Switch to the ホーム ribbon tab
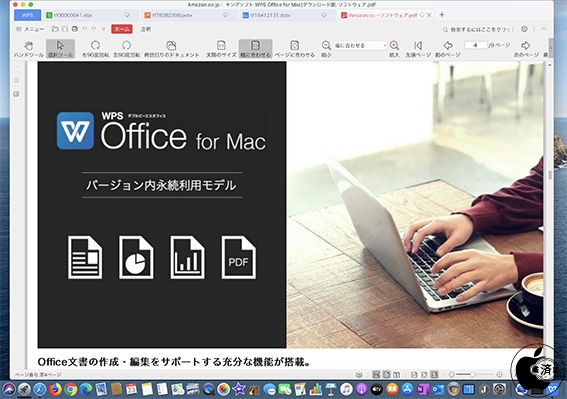Screen dimensions: 567x399 click(122, 29)
